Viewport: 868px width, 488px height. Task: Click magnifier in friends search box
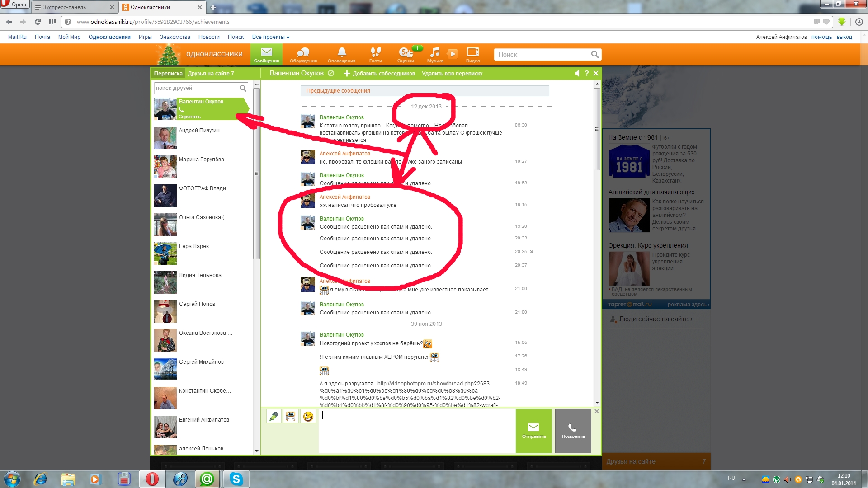(243, 88)
